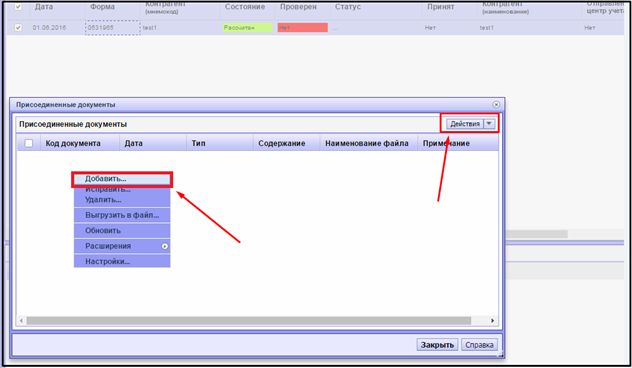
Task: Click left arrow of horizontal scrollbar
Action: tap(21, 321)
